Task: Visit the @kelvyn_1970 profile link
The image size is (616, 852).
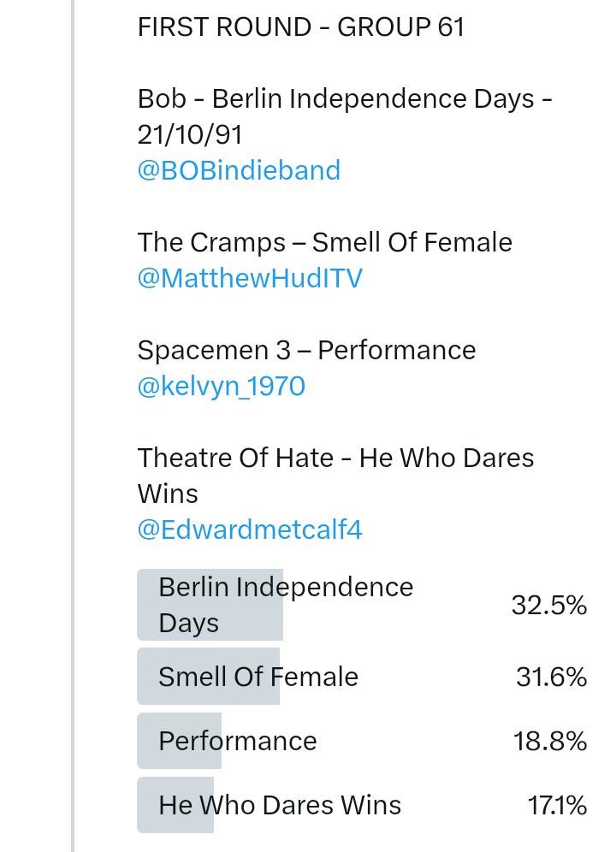Action: point(221,387)
